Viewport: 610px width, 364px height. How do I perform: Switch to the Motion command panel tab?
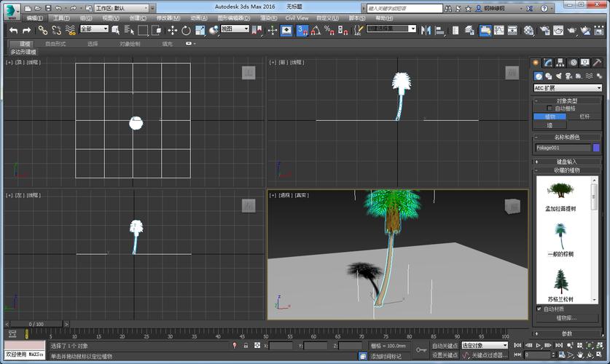pyautogui.click(x=573, y=63)
